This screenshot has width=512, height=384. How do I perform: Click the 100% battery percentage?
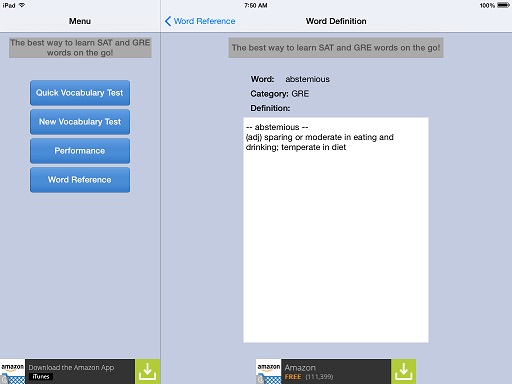(x=487, y=5)
